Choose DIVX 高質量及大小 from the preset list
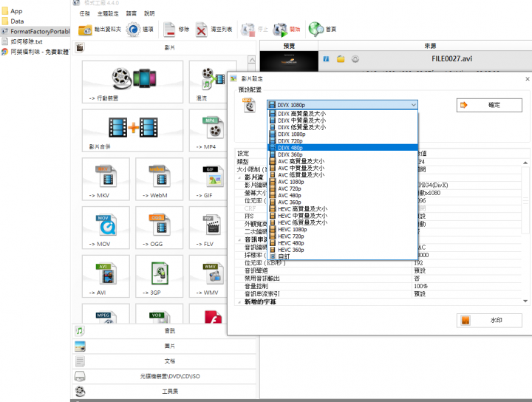The image size is (532, 402). [x=342, y=114]
